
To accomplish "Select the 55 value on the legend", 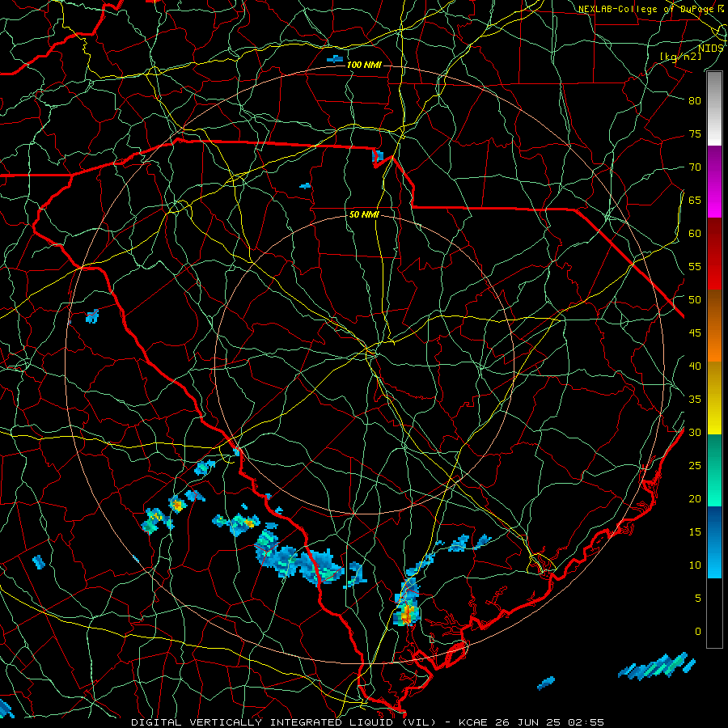I will (x=695, y=267).
